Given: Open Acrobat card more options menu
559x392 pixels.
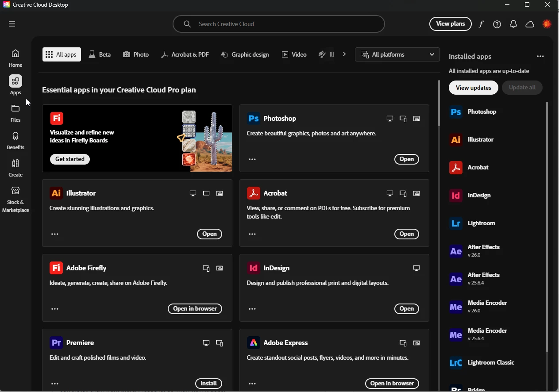Looking at the screenshot, I should [x=252, y=234].
